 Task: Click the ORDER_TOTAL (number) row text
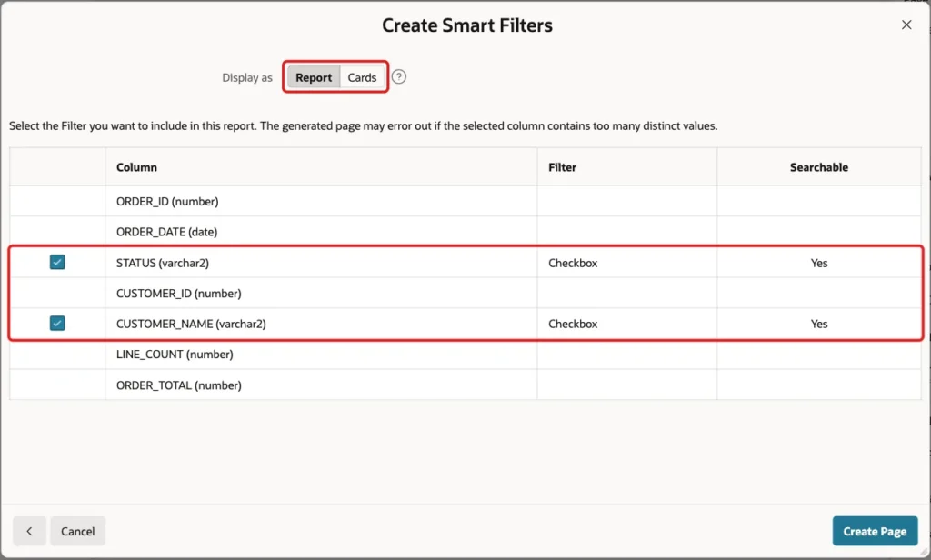point(179,385)
